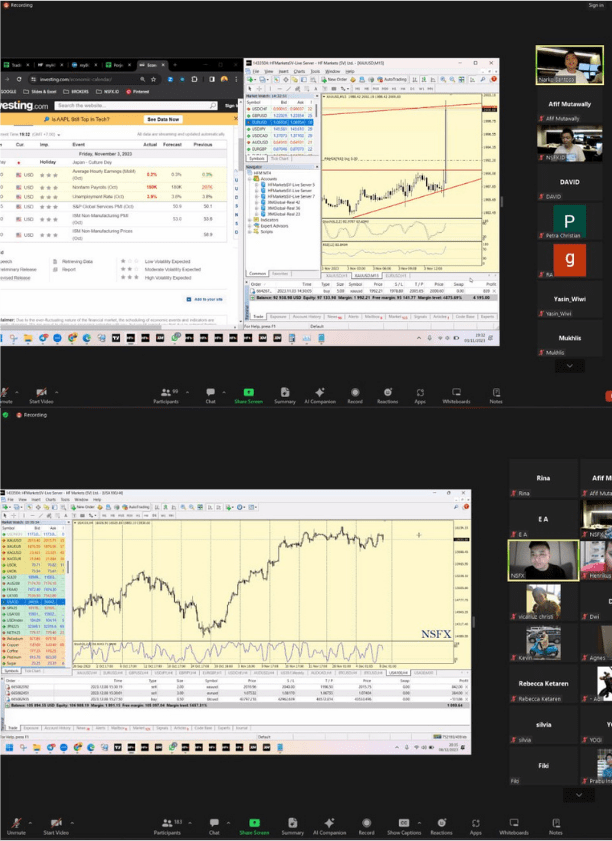This screenshot has width=612, height=841.
Task: Switch to the Tick Chart tab
Action: [x=281, y=157]
